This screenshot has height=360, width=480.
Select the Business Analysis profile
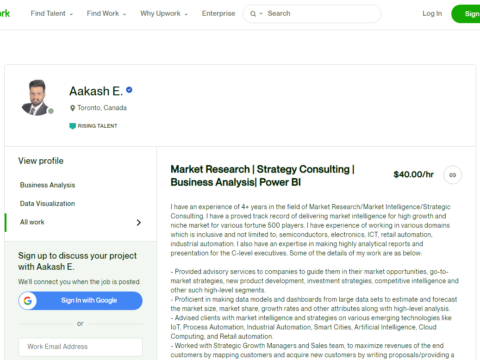(47, 185)
